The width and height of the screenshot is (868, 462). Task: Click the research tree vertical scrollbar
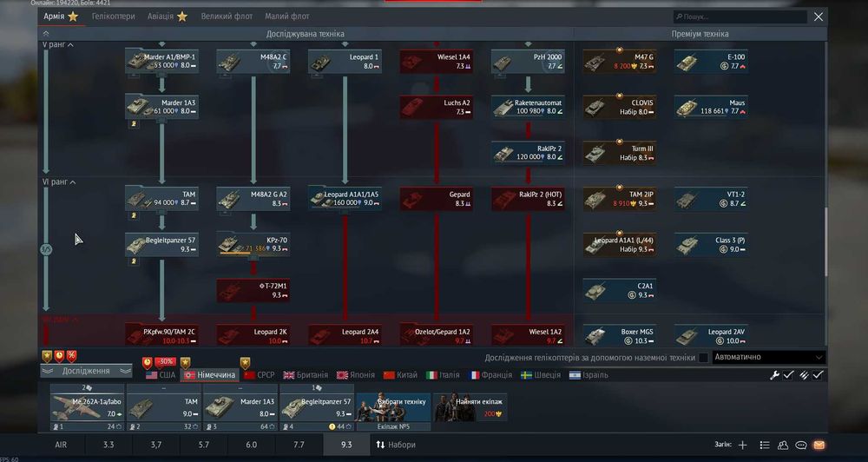[x=825, y=241]
